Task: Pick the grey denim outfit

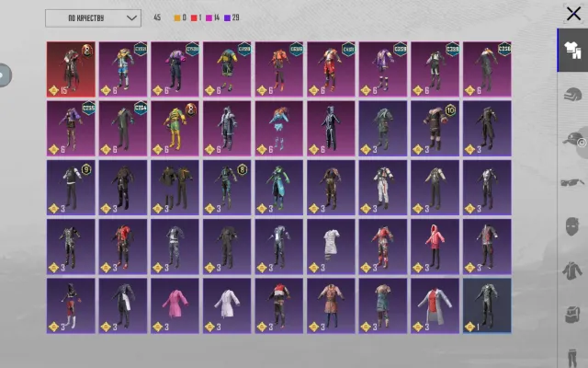Action: [175, 247]
